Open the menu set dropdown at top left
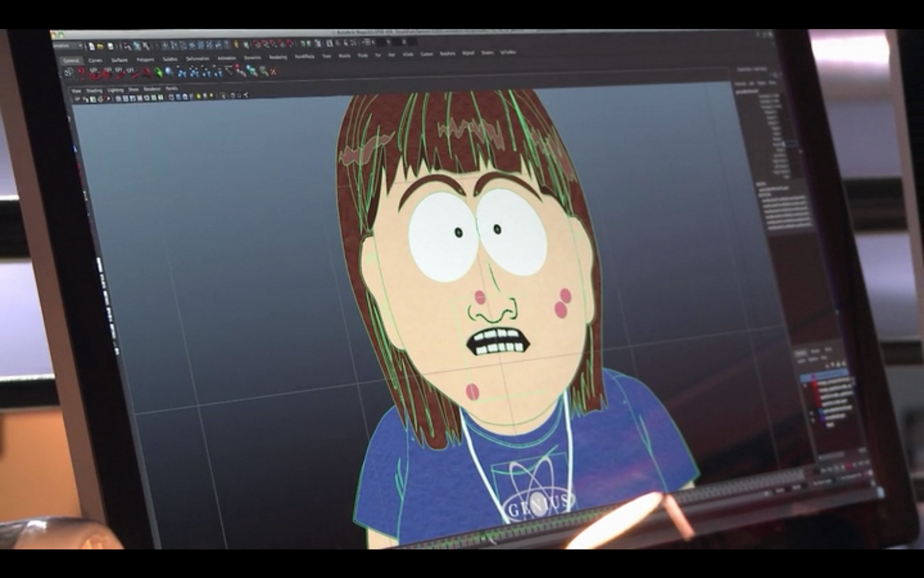This screenshot has width=924, height=578. (68, 46)
